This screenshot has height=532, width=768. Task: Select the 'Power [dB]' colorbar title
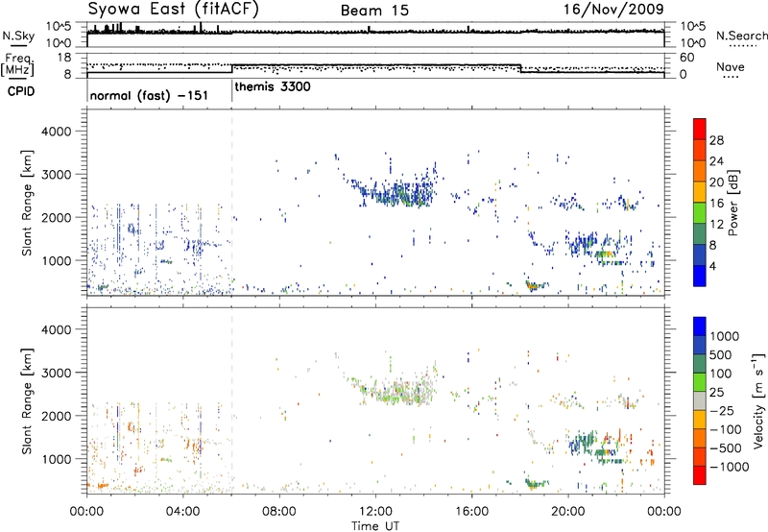coord(733,203)
